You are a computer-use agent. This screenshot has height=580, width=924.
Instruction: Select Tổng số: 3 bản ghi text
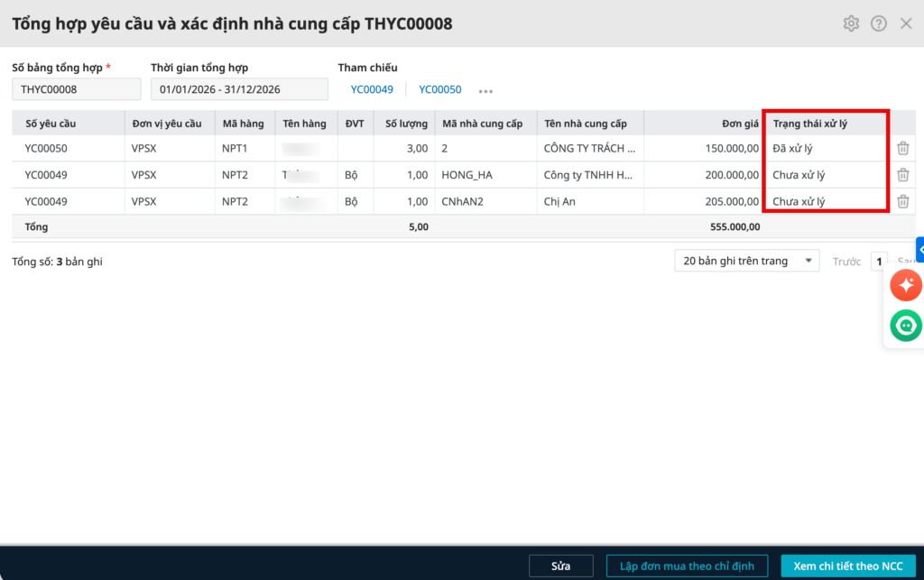[57, 262]
